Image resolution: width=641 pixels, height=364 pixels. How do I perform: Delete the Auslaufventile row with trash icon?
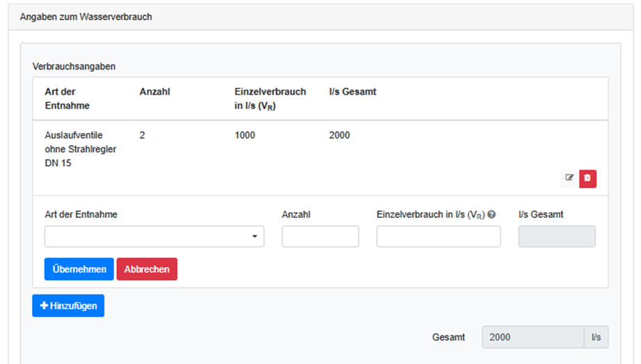tap(587, 178)
